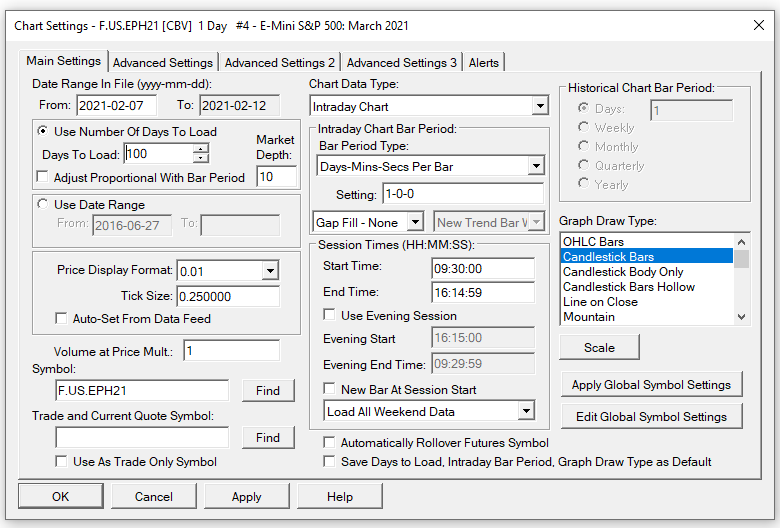The image size is (780, 528).
Task: Decrease Days To Load with down arrow
Action: click(200, 158)
